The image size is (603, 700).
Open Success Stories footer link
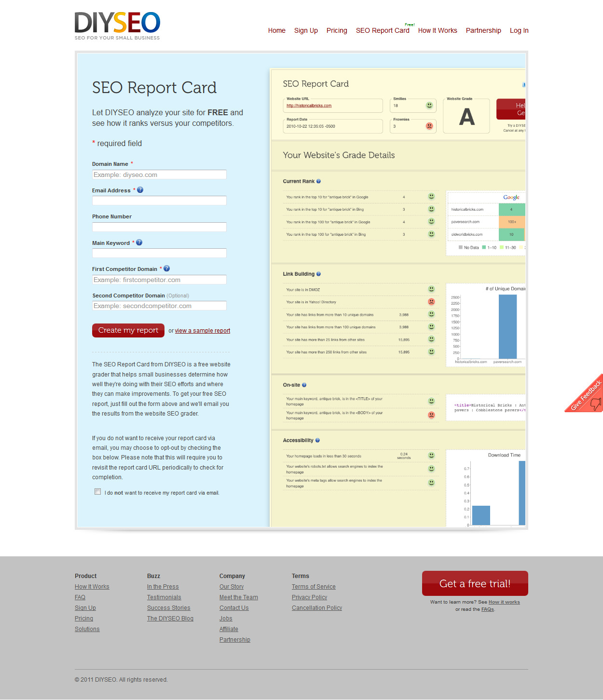click(169, 608)
